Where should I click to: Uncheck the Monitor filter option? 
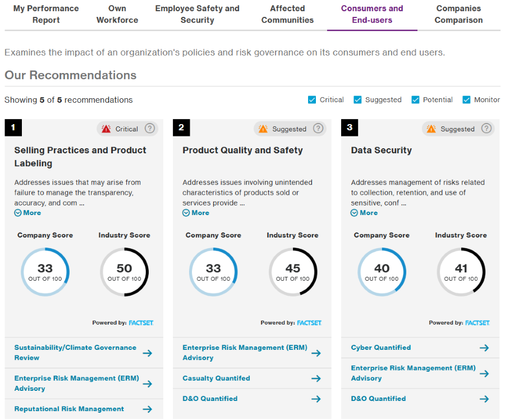click(x=465, y=99)
